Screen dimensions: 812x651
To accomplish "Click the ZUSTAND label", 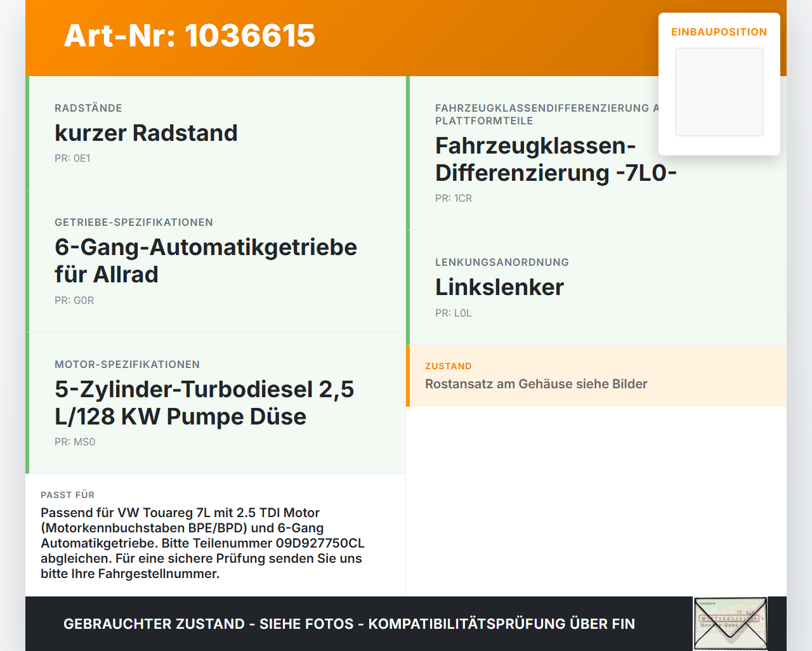I will 449,366.
